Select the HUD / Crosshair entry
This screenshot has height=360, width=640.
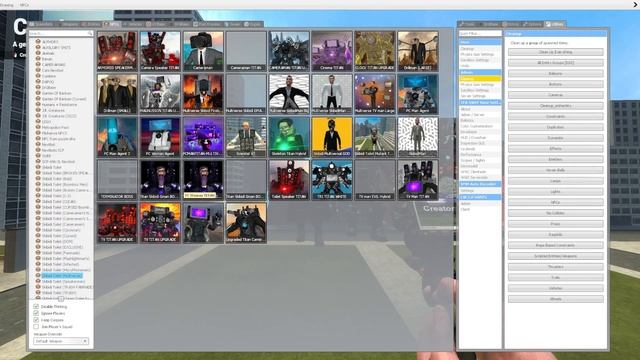[480, 138]
